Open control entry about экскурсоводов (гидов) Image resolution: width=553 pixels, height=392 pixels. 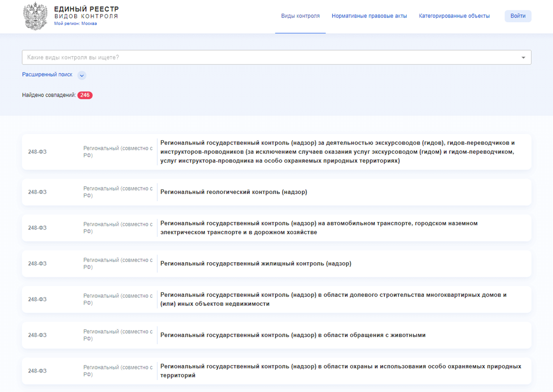pyautogui.click(x=337, y=152)
